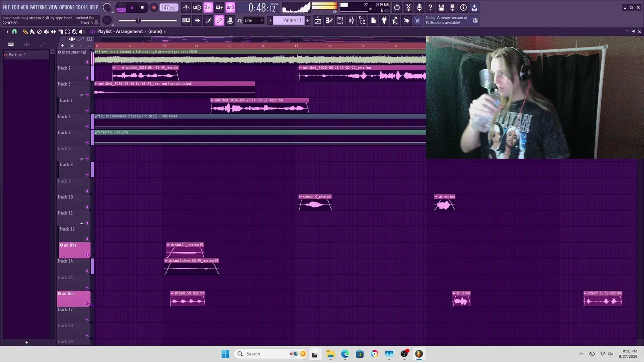Open the ADD menu
This screenshot has width=644, height=362.
(x=25, y=7)
